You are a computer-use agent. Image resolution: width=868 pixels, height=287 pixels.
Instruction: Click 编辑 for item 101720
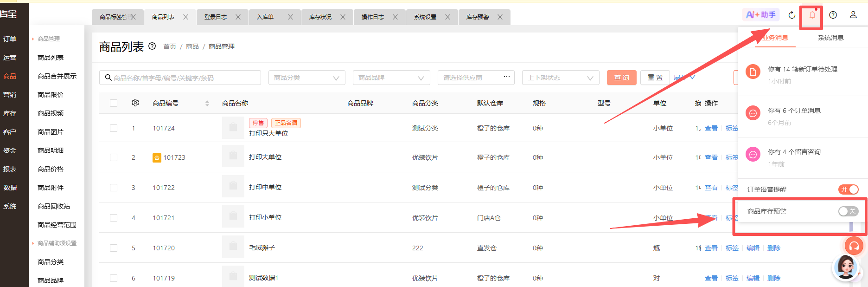[x=753, y=248]
